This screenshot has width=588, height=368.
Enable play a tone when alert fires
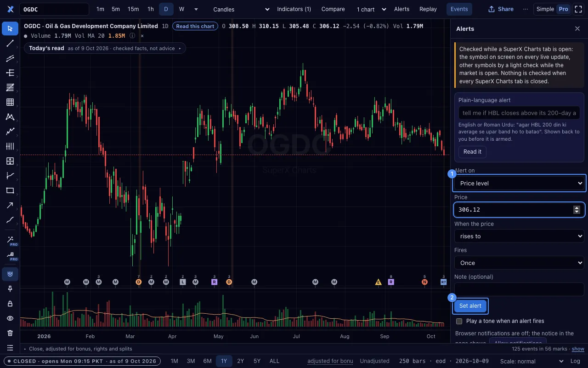pyautogui.click(x=459, y=321)
